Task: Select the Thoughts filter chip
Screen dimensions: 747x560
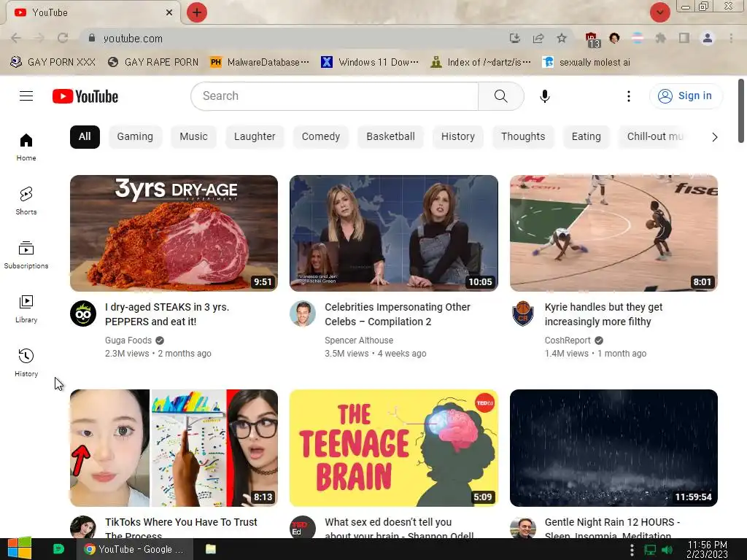Action: point(523,136)
